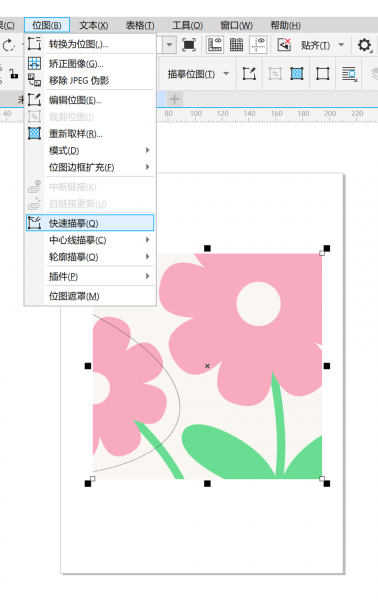Choose 矫正图像(G) menu entry
Viewport: 378px width, 600px height.
click(x=90, y=64)
